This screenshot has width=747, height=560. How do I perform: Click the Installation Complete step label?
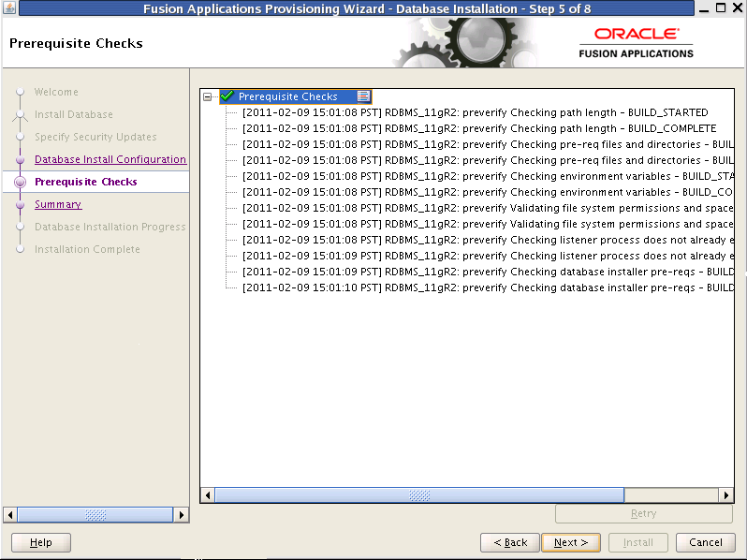(x=87, y=249)
